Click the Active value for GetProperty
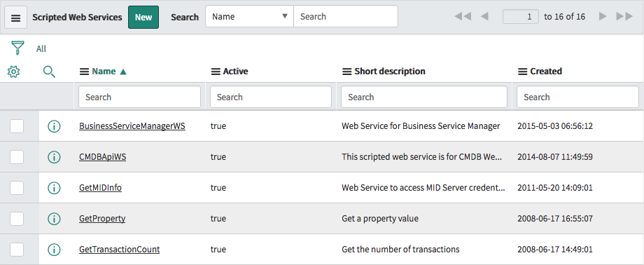The height and width of the screenshot is (265, 644). coord(218,219)
